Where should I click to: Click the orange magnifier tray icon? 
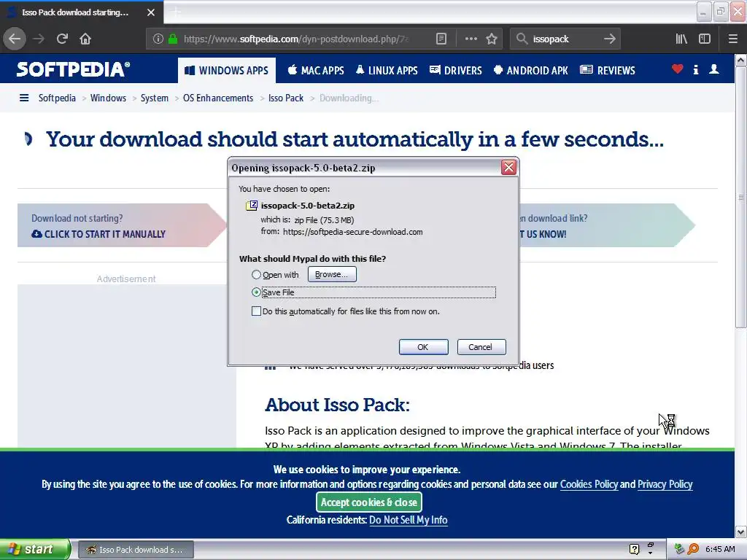[x=693, y=549]
